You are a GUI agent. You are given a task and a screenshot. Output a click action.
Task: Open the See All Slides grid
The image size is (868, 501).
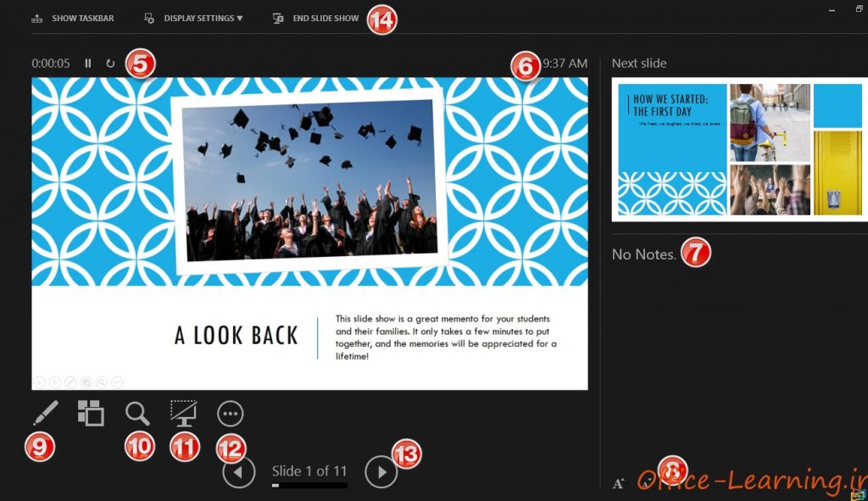pos(91,413)
